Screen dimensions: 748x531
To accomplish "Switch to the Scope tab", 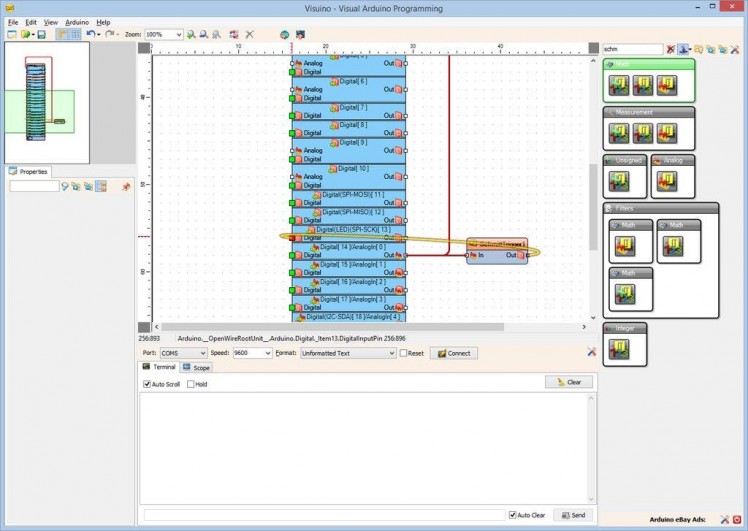I will (x=197, y=368).
